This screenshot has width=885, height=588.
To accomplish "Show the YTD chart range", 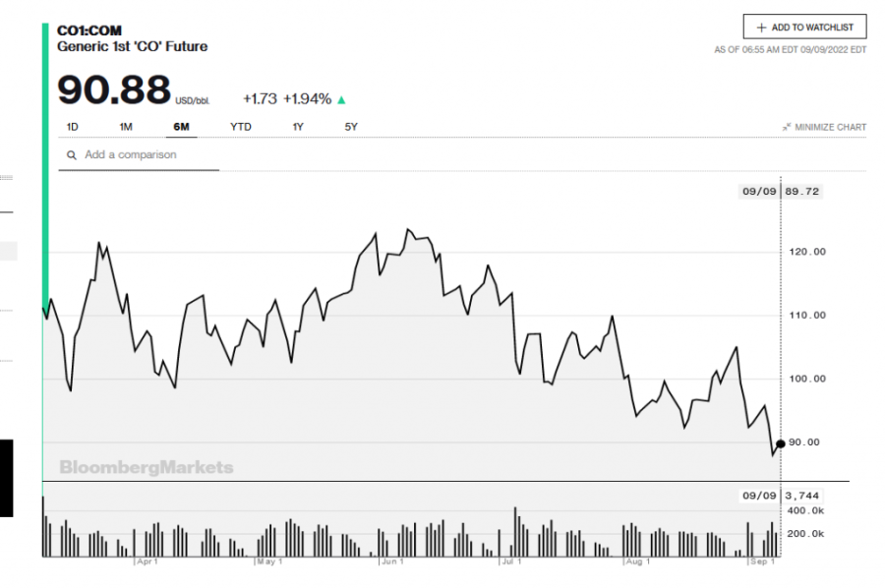I will 241,127.
